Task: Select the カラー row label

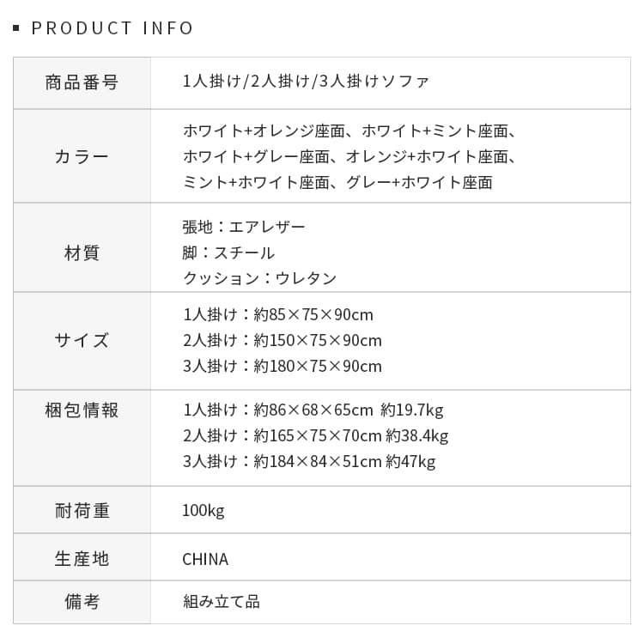Action: click(x=82, y=156)
